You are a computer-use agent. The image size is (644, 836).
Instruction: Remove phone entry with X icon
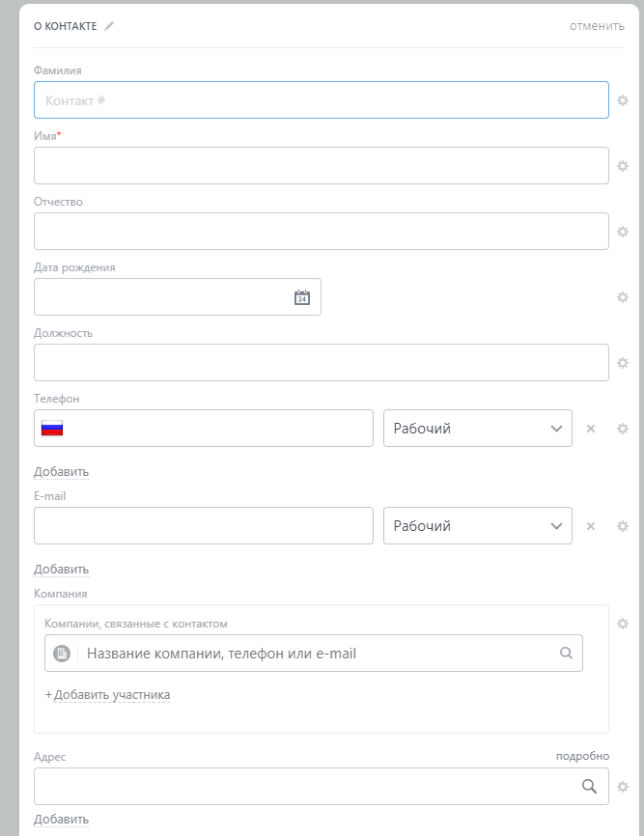[591, 429]
